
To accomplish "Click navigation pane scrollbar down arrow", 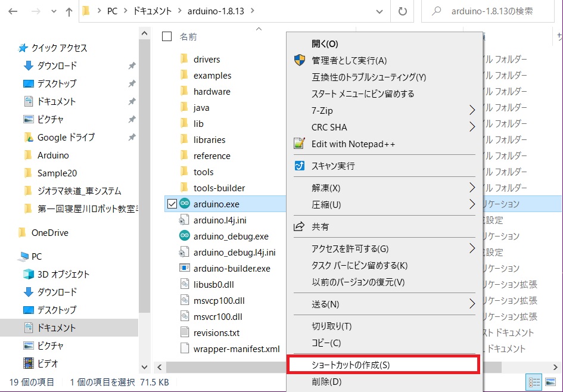I will coord(144,367).
